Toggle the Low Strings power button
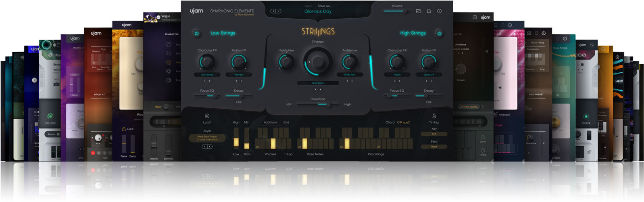The width and height of the screenshot is (644, 202). [197, 33]
